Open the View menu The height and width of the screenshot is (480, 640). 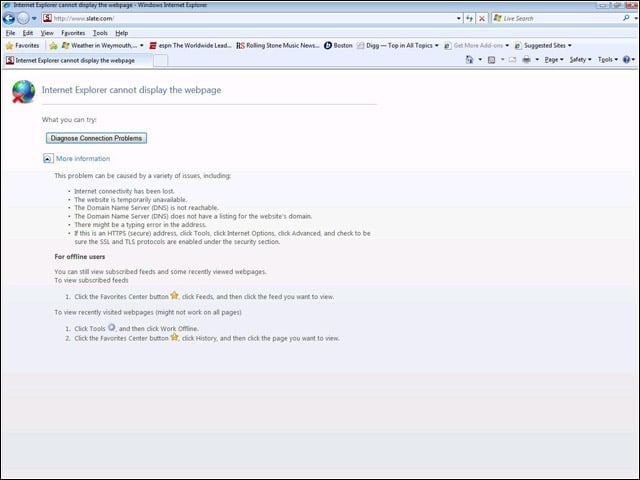coord(47,33)
